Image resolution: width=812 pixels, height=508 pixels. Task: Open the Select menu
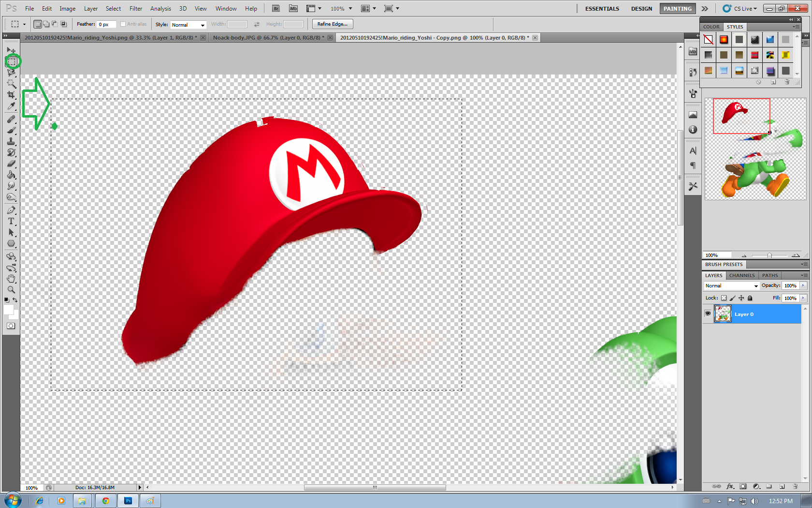pos(113,9)
